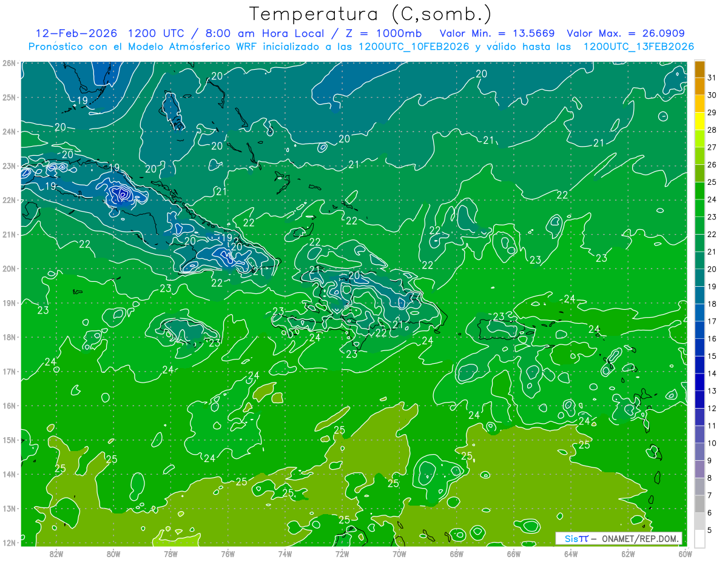728x562 pixels.
Task: Click the latitude label "21N"
Action: click(9, 234)
